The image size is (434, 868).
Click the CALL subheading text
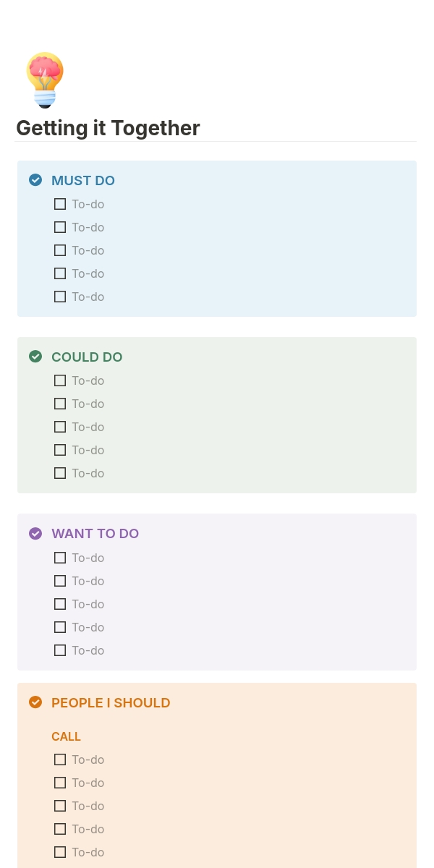point(66,736)
